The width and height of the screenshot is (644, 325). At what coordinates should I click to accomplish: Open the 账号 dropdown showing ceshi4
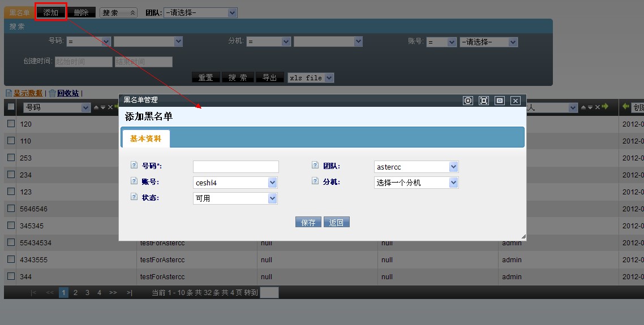coord(235,183)
